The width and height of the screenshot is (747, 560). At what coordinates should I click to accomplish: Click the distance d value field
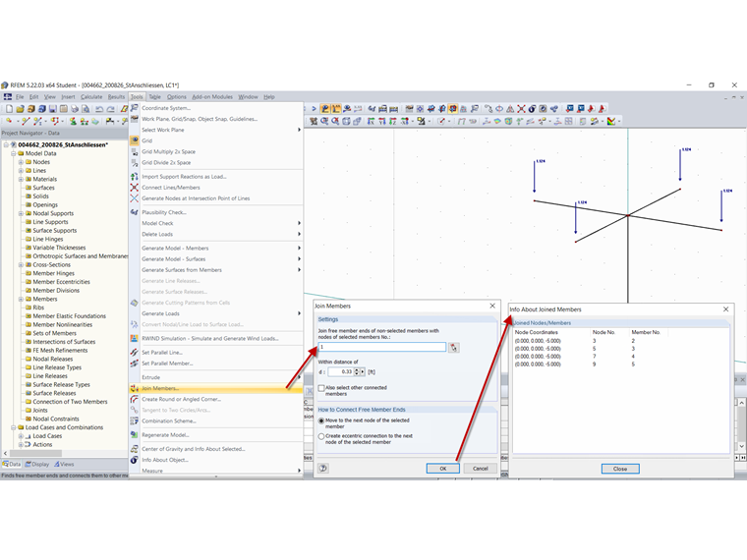point(341,372)
